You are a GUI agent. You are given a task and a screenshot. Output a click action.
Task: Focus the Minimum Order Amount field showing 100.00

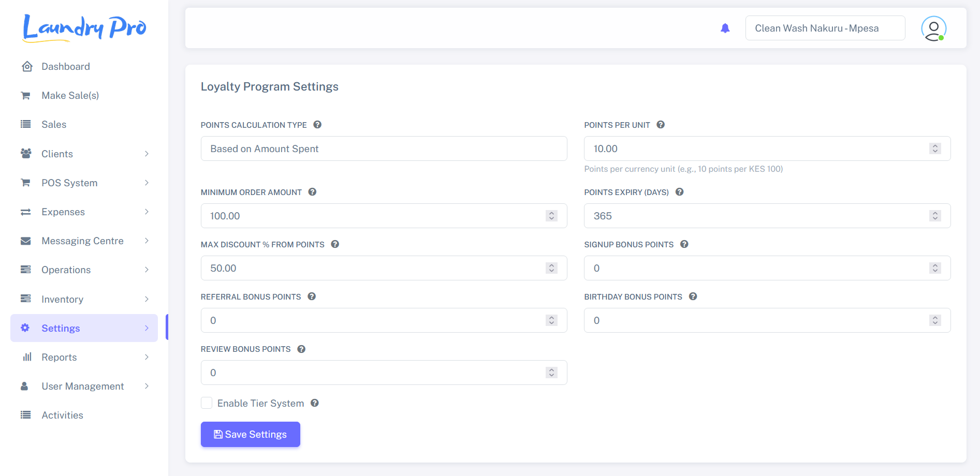pos(384,216)
